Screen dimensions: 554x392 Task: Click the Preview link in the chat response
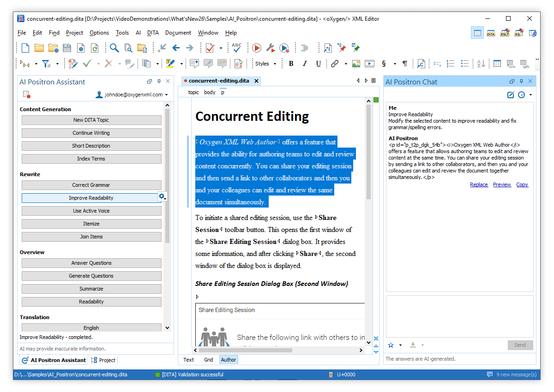tap(502, 184)
